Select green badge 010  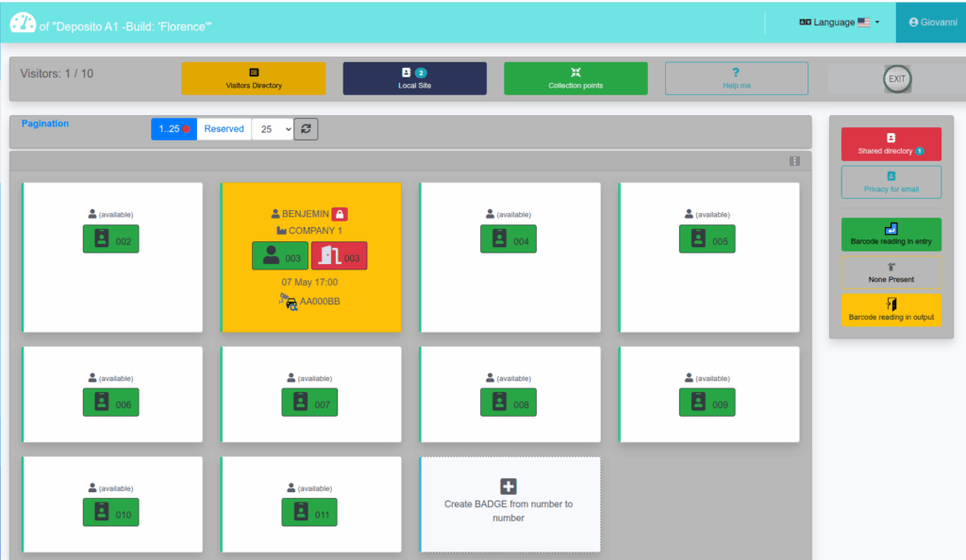111,512
